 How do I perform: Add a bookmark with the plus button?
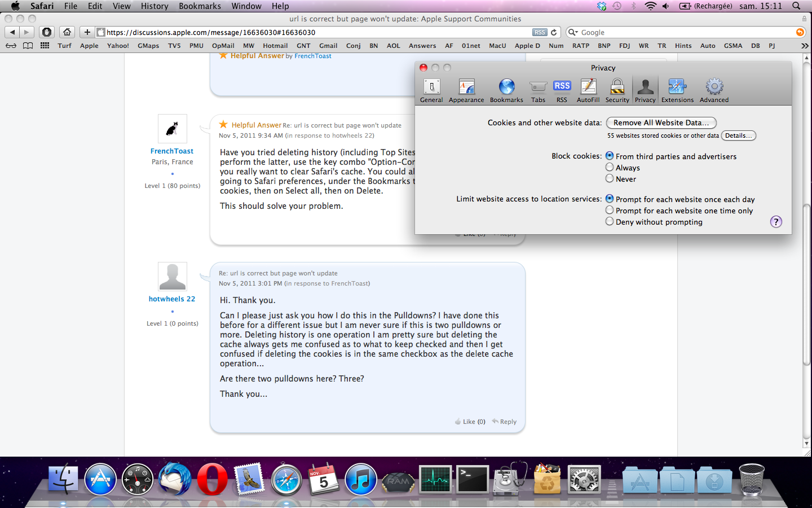coord(87,32)
